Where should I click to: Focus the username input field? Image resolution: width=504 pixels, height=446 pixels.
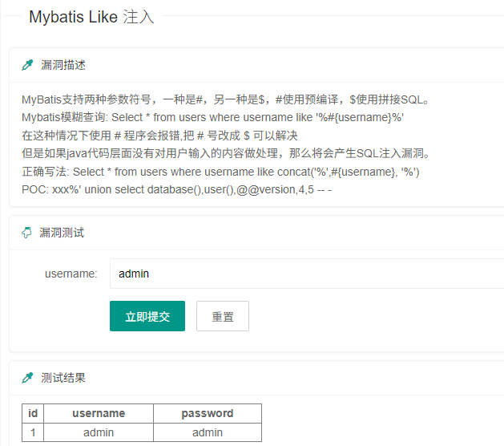306,274
